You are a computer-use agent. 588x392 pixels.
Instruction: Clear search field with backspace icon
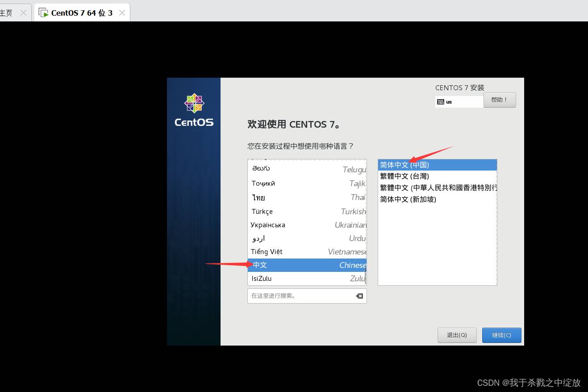pos(359,296)
